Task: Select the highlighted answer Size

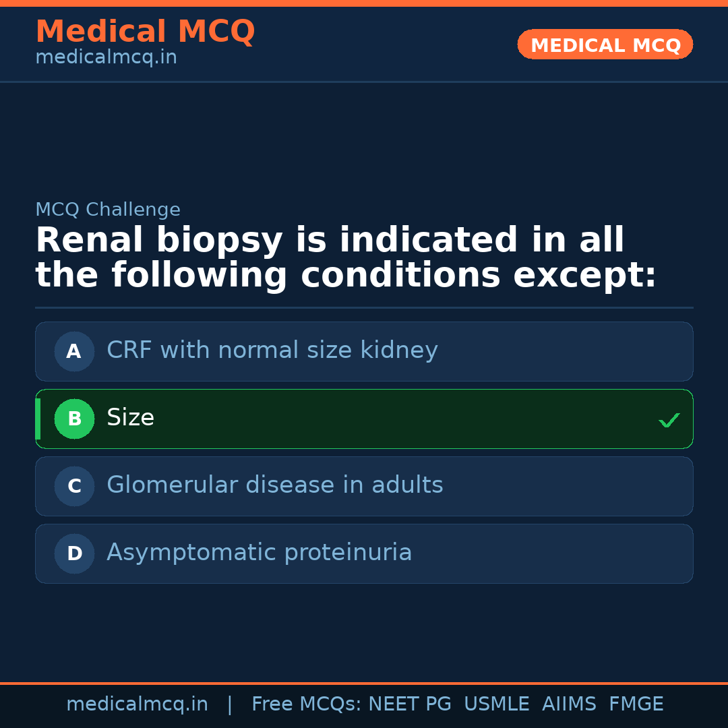Action: (x=131, y=418)
